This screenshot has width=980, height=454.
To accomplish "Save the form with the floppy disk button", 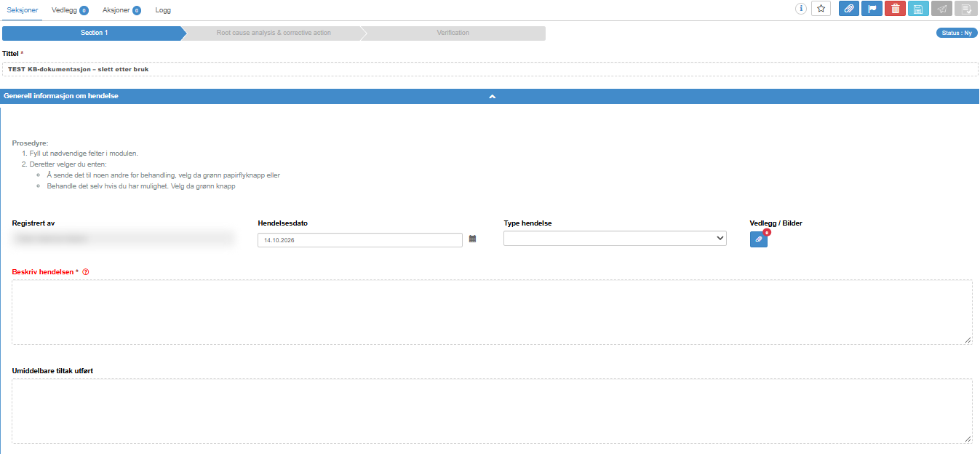I will [918, 9].
